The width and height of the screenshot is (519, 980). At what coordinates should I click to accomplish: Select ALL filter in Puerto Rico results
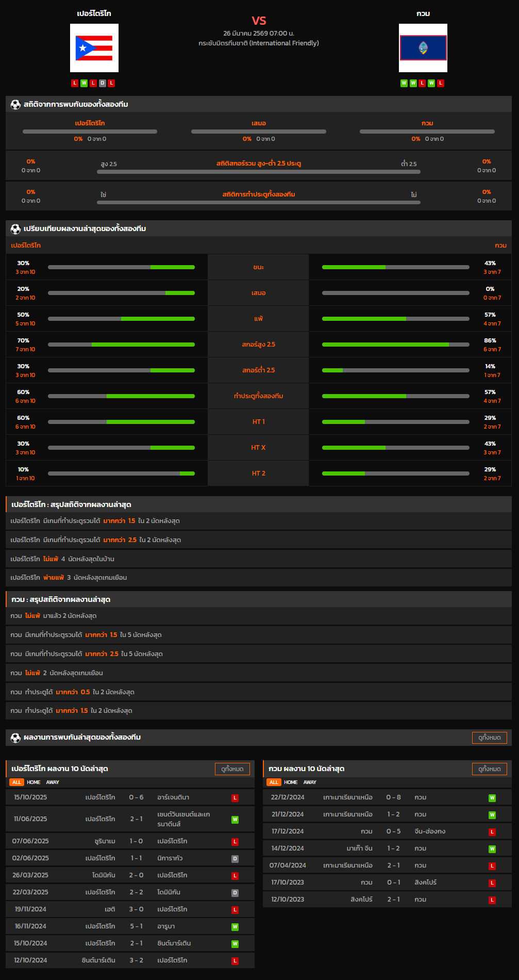click(16, 782)
